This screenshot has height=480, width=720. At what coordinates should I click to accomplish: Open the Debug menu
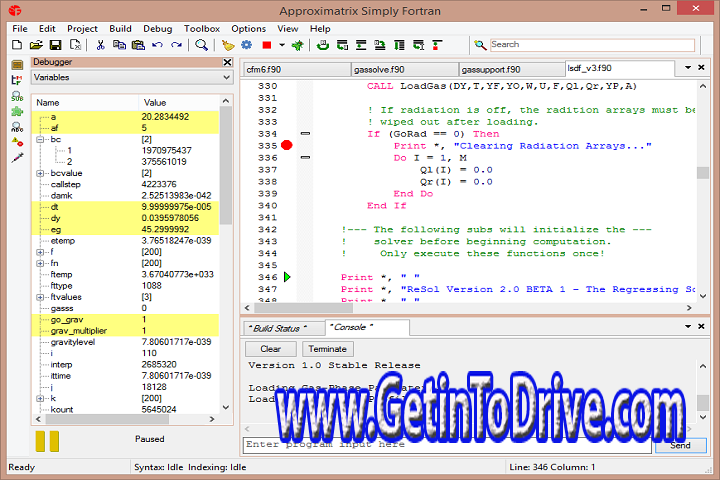tap(158, 28)
